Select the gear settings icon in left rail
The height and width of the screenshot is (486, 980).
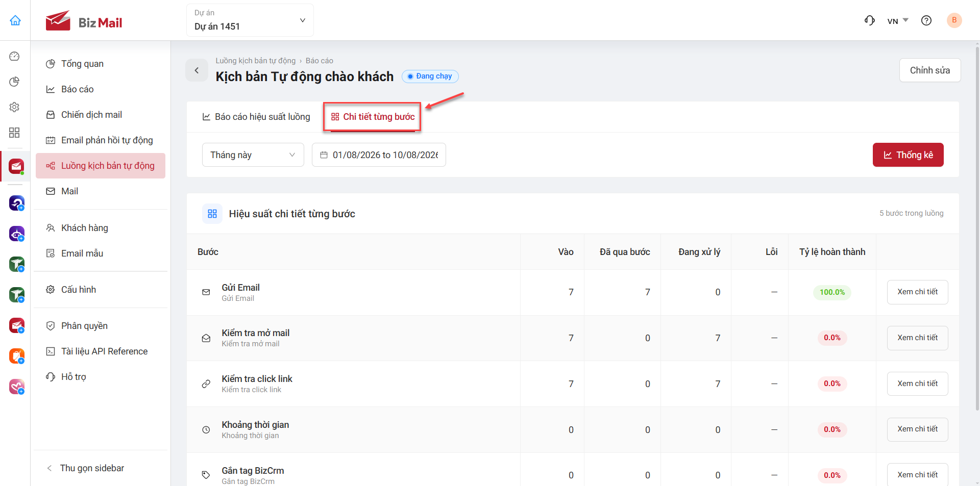(14, 107)
